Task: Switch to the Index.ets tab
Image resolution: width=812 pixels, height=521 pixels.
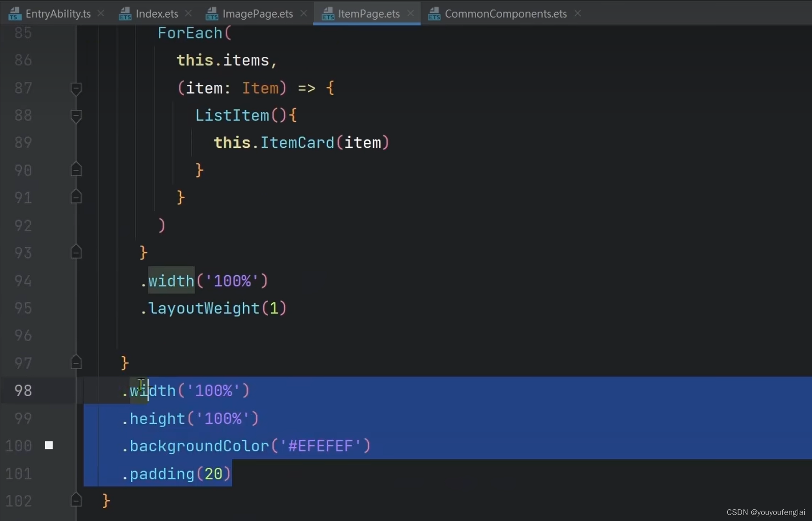Action: (157, 13)
